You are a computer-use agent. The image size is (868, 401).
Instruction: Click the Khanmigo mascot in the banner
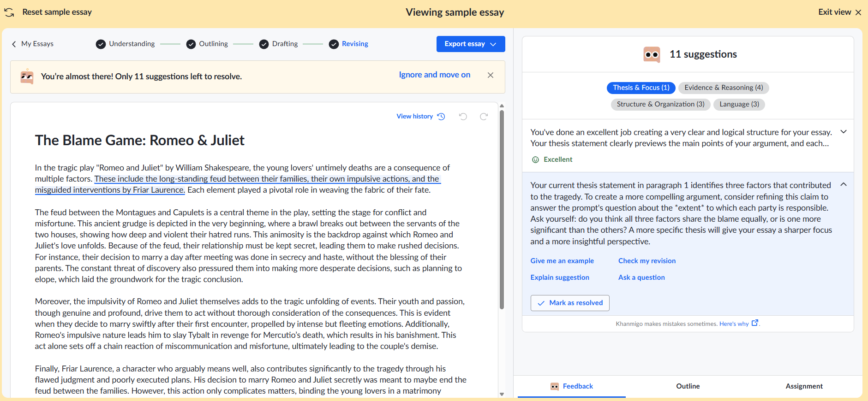click(x=27, y=77)
